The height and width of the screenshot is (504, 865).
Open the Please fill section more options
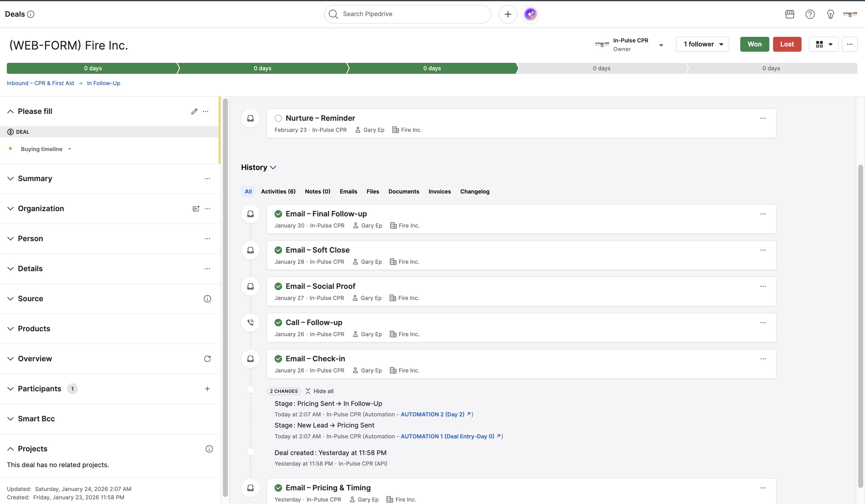[x=206, y=111]
